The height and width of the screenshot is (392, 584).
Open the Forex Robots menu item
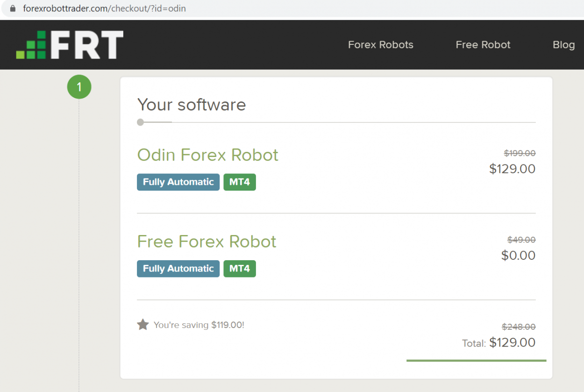tap(381, 45)
